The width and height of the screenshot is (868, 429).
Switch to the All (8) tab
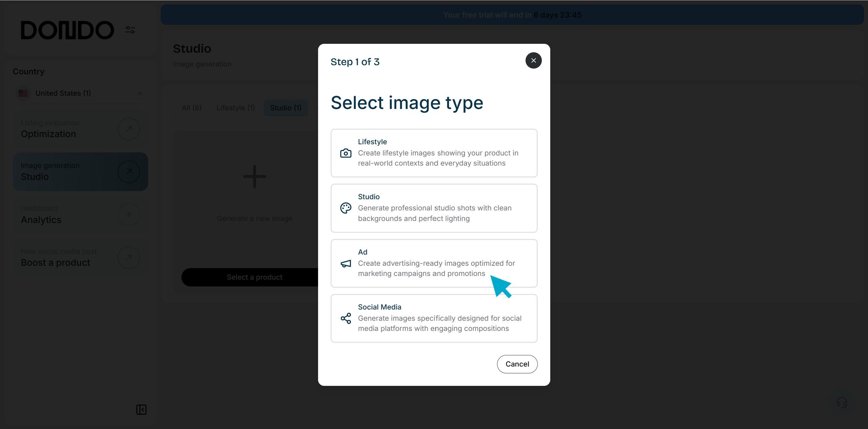(x=192, y=108)
